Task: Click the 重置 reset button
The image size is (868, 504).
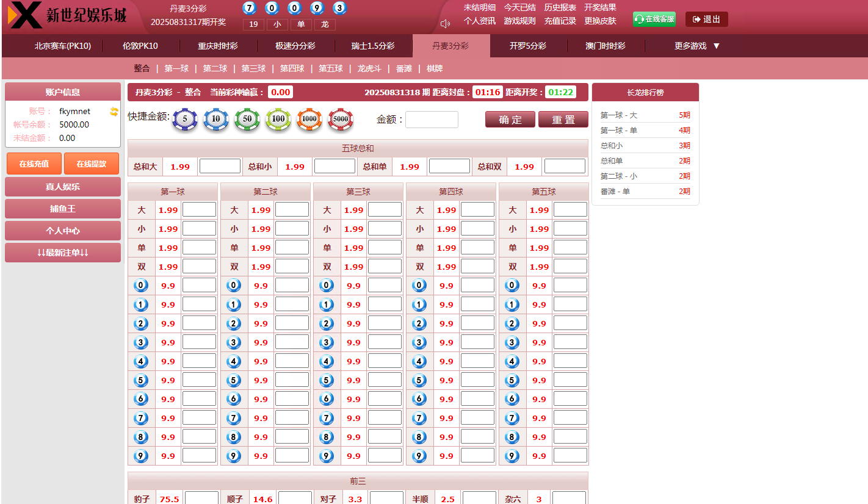Action: pos(563,120)
